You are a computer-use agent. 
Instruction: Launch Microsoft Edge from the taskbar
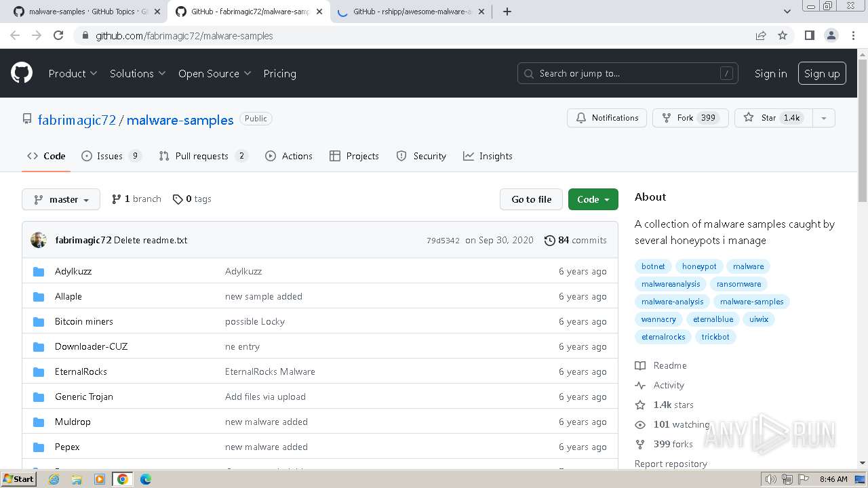[x=145, y=479]
